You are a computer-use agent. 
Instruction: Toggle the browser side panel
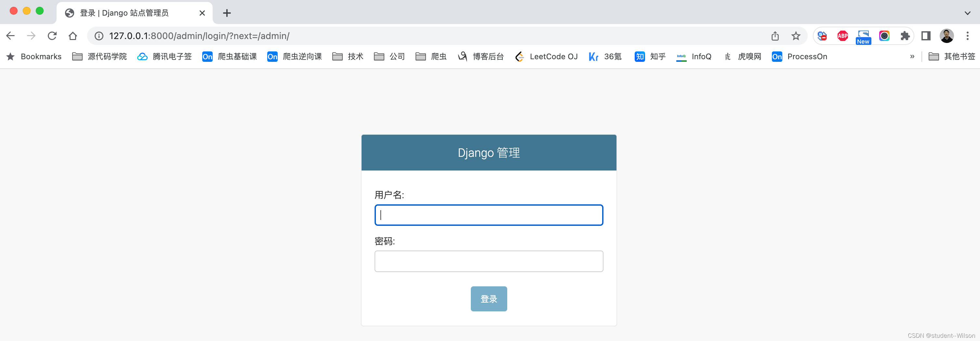click(x=926, y=36)
